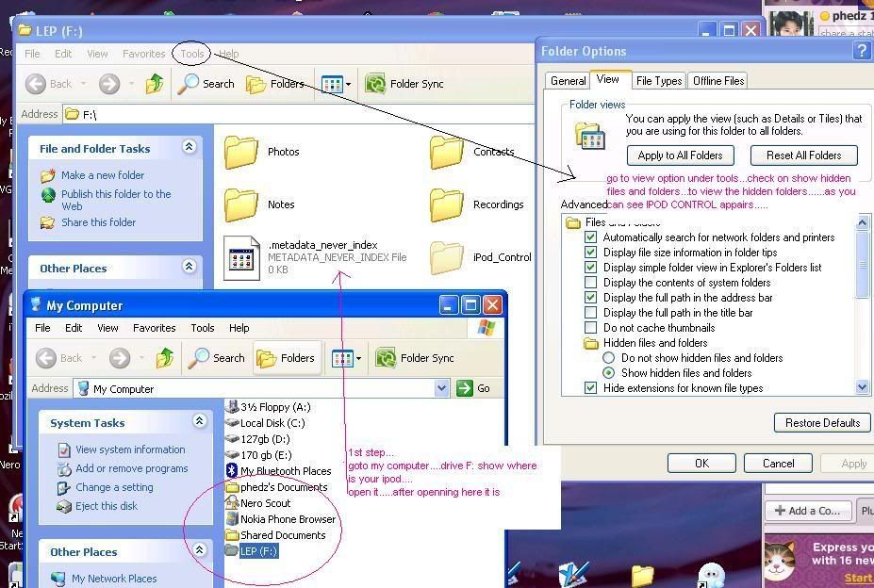The image size is (874, 588).
Task: Open the Photos folder
Action: coord(241,152)
